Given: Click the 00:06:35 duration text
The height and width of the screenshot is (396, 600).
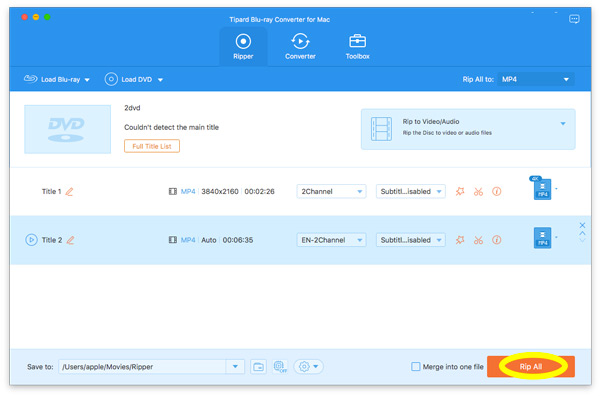Looking at the screenshot, I should coord(238,240).
